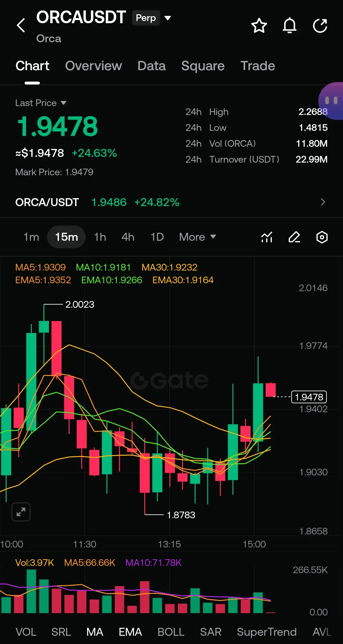Toggle the SAR indicator
Screen dimensions: 343x644
point(211,632)
